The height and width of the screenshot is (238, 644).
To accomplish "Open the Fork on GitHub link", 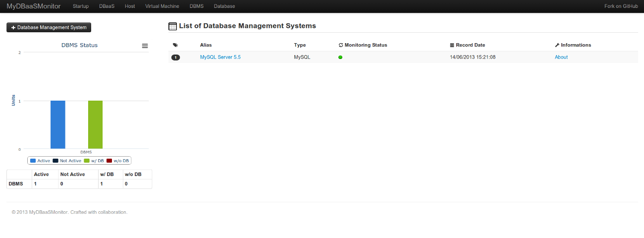I will click(621, 6).
